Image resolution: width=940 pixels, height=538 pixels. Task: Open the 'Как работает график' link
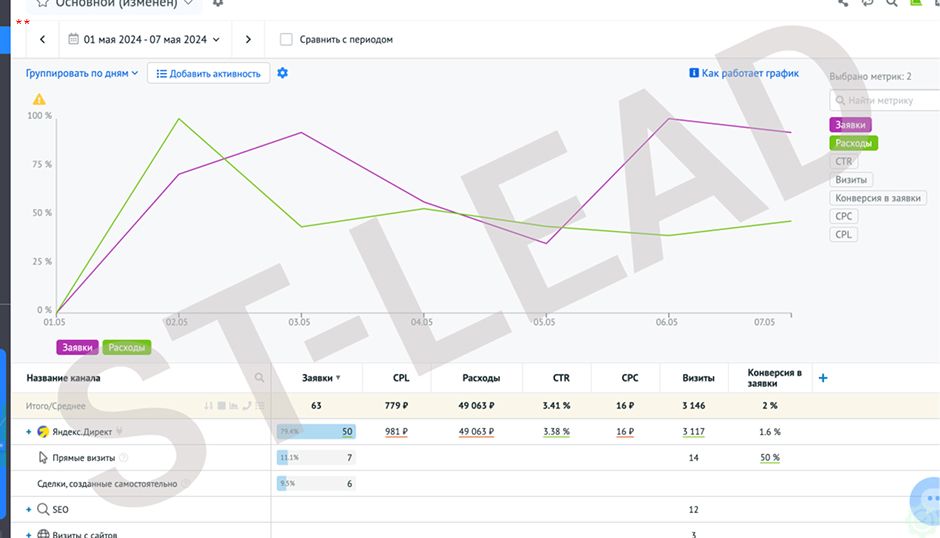point(744,73)
